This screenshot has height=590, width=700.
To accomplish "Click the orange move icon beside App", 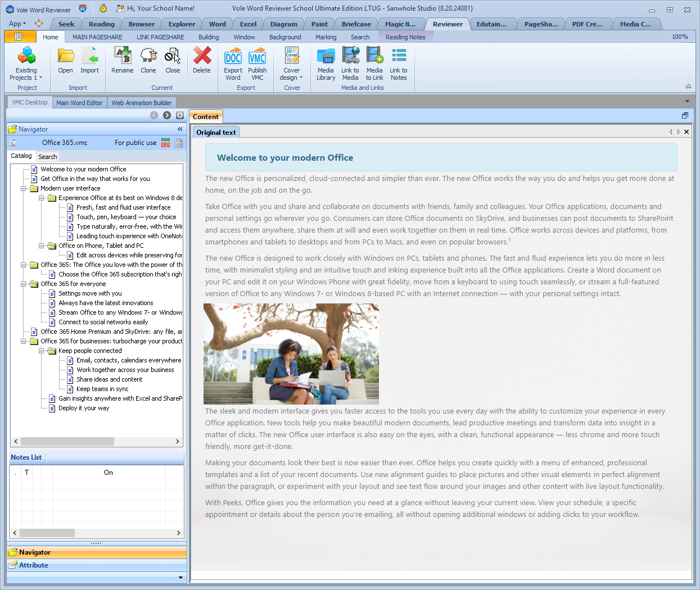I will point(39,24).
